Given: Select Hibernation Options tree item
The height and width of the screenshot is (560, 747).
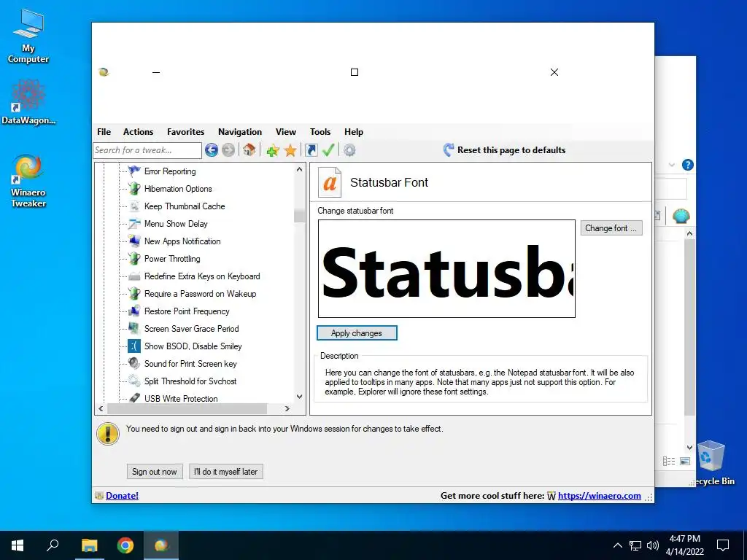Looking at the screenshot, I should pos(178,189).
